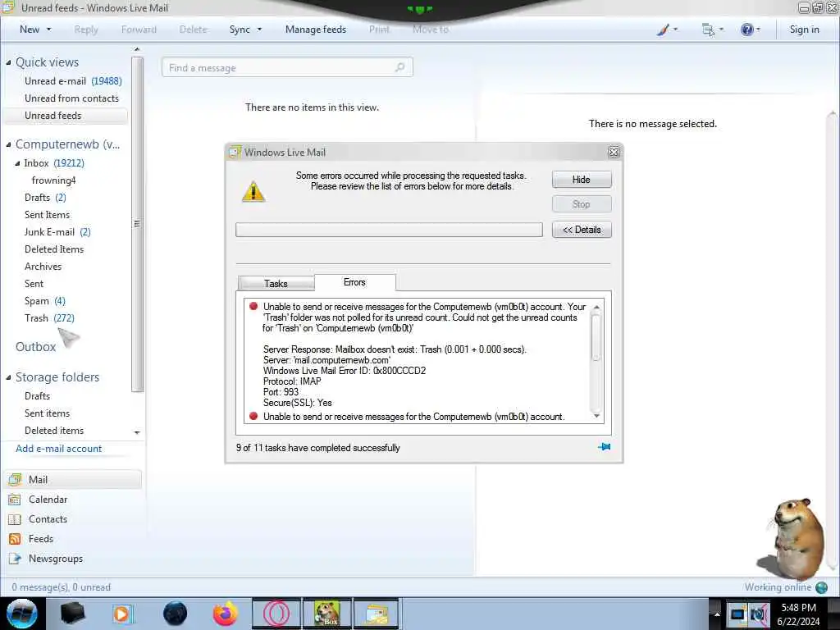Click the folder pane scroll up arrow
Viewport: 840px width, 630px height.
[137, 49]
